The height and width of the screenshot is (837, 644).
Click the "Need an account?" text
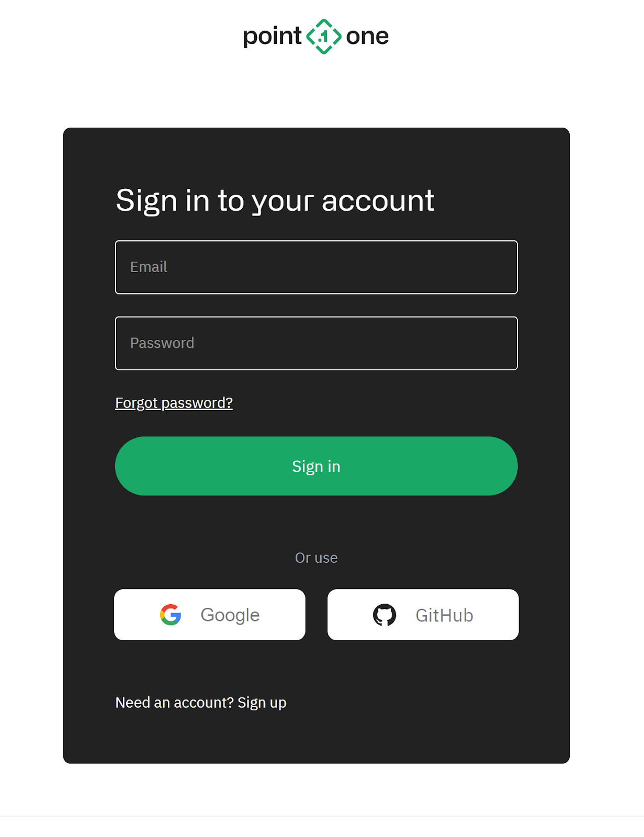coord(174,703)
